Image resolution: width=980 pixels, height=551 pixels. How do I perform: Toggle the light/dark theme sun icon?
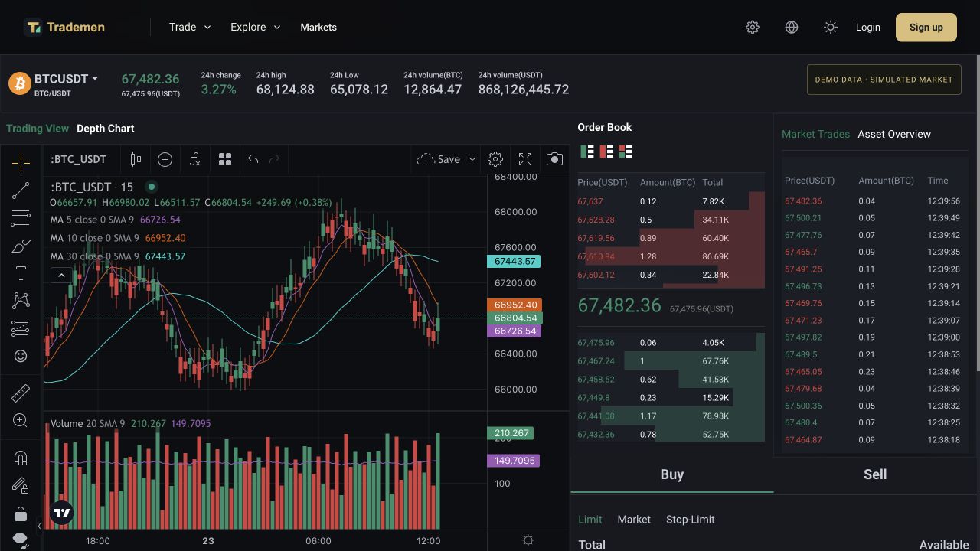point(831,28)
